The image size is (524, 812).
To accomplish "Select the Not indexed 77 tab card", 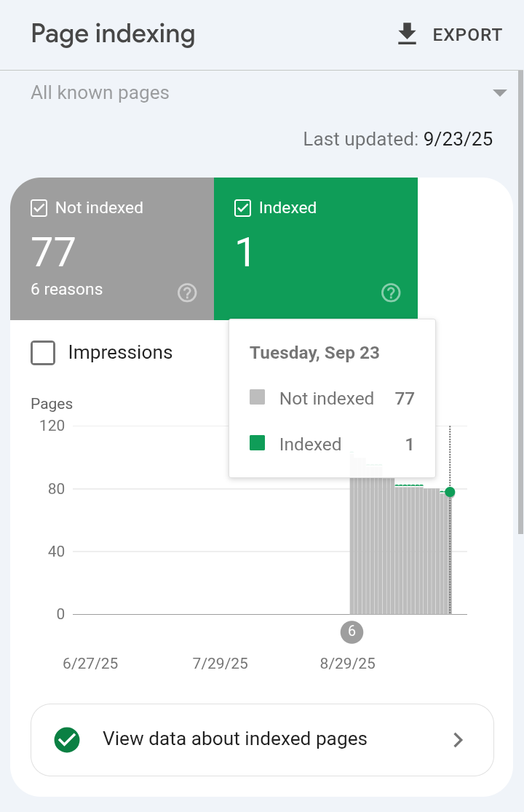I will [112, 249].
